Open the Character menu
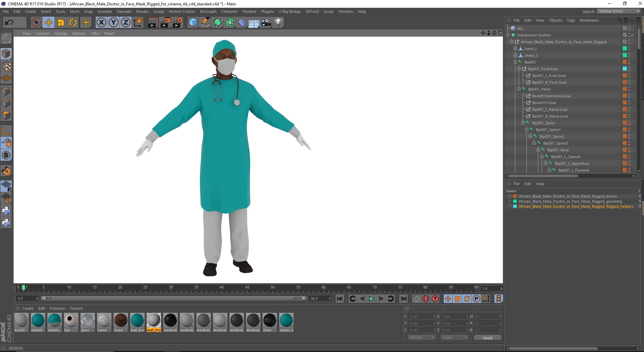644x352 pixels. (x=229, y=11)
